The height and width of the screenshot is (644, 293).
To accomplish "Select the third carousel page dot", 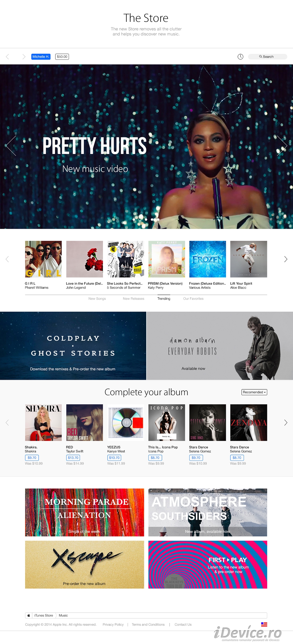I will click(146, 219).
